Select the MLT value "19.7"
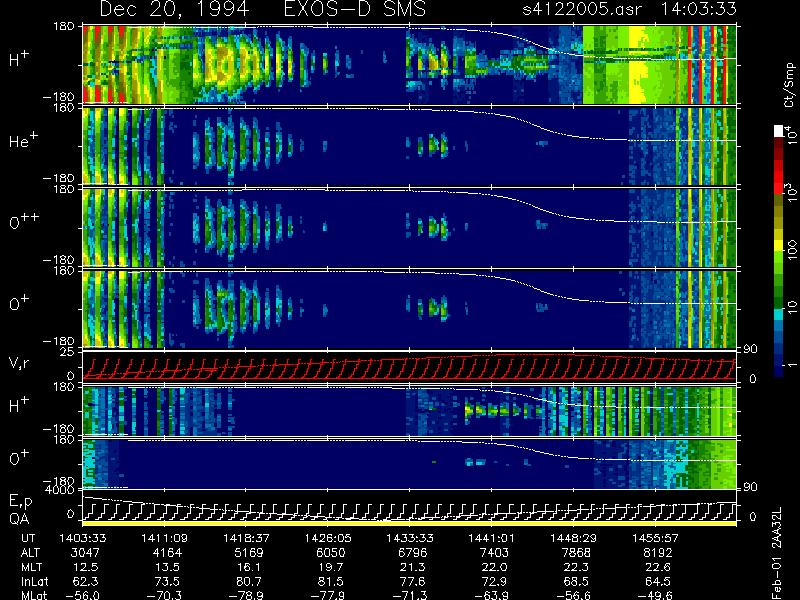Image resolution: width=800 pixels, height=600 pixels. (333, 567)
